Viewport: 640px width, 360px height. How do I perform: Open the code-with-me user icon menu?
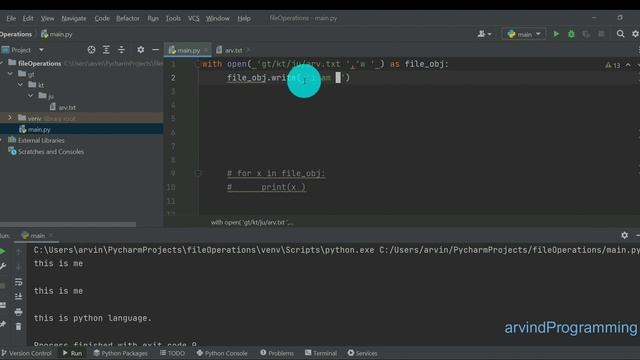click(x=484, y=34)
